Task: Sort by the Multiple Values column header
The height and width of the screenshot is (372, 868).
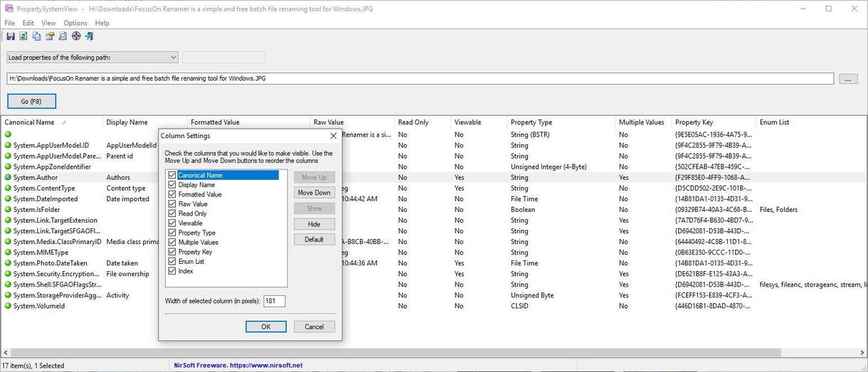Action: click(643, 122)
